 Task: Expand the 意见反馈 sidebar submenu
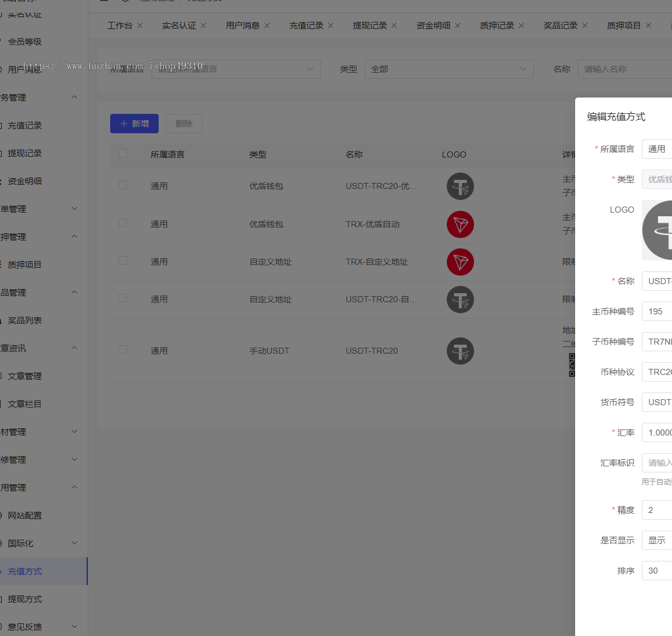pos(74,626)
